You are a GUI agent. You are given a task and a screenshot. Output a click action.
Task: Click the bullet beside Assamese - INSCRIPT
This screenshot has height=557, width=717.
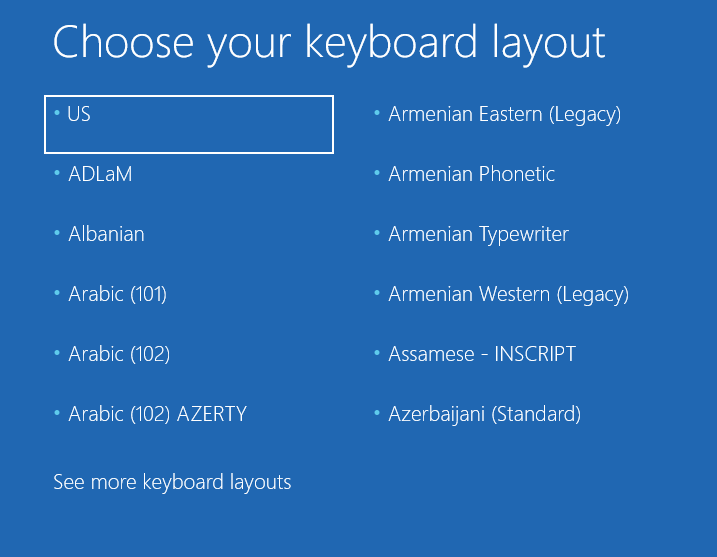coord(377,354)
